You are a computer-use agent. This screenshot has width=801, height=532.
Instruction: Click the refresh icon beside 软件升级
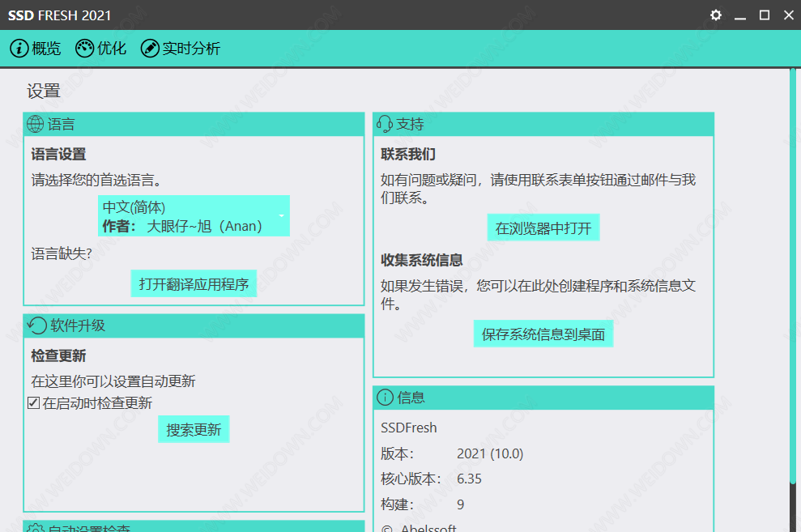click(36, 326)
